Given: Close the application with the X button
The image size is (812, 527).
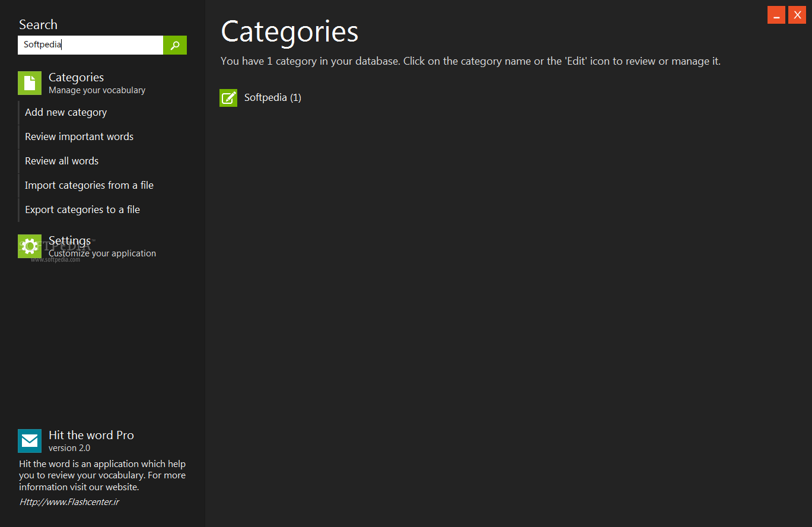Looking at the screenshot, I should (x=797, y=15).
